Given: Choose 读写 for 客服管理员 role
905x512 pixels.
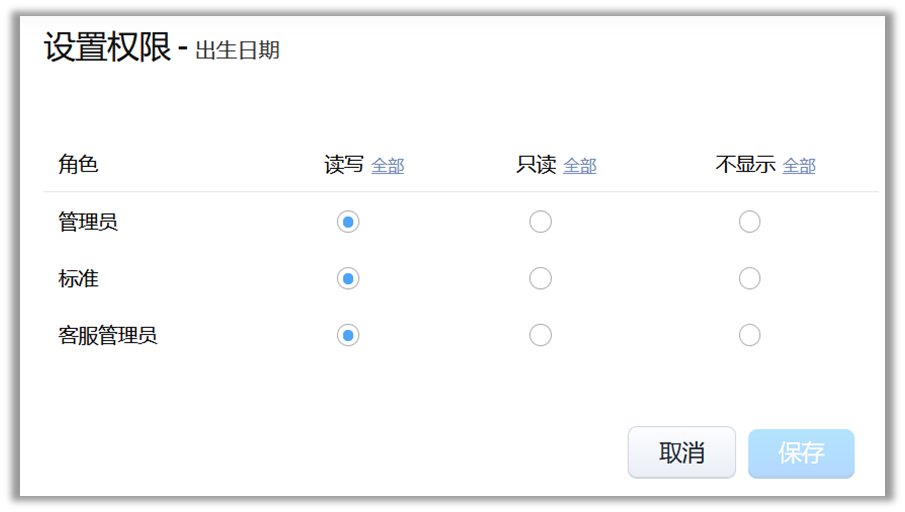Looking at the screenshot, I should 348,335.
